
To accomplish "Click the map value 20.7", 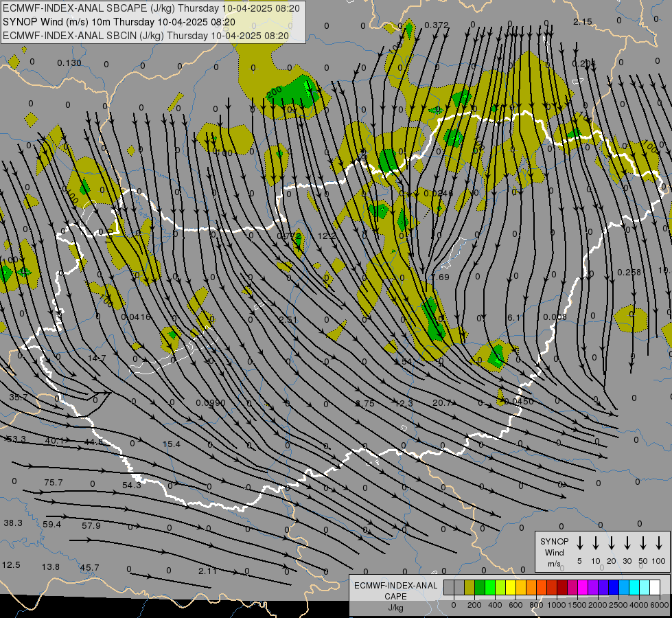I will click(442, 402).
